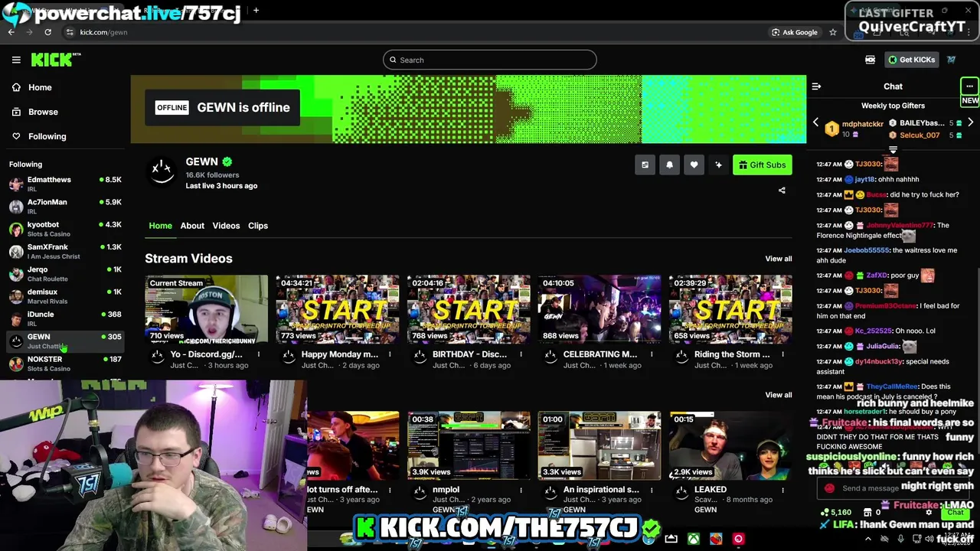Click the Gift Subs button
This screenshot has height=551, width=980.
762,165
